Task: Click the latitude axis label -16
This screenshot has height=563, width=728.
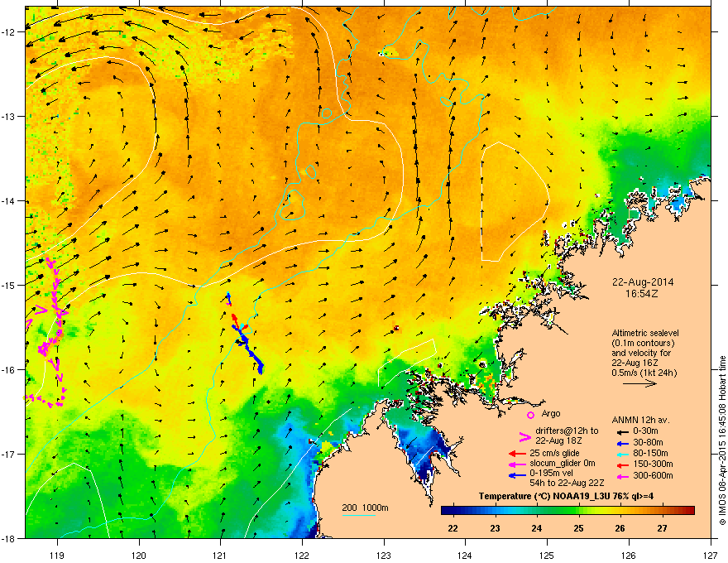Action: click(x=8, y=370)
